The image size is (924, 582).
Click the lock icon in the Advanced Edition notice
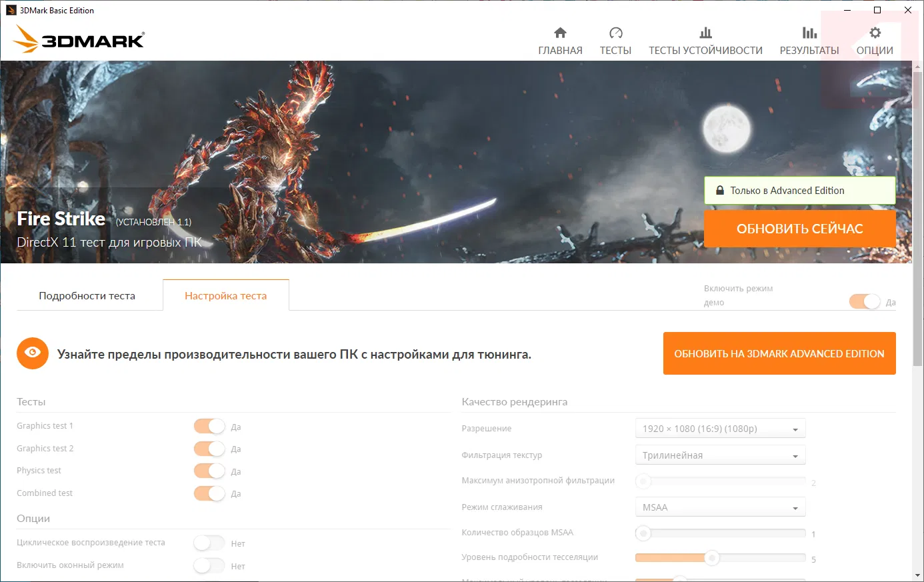[x=719, y=191]
